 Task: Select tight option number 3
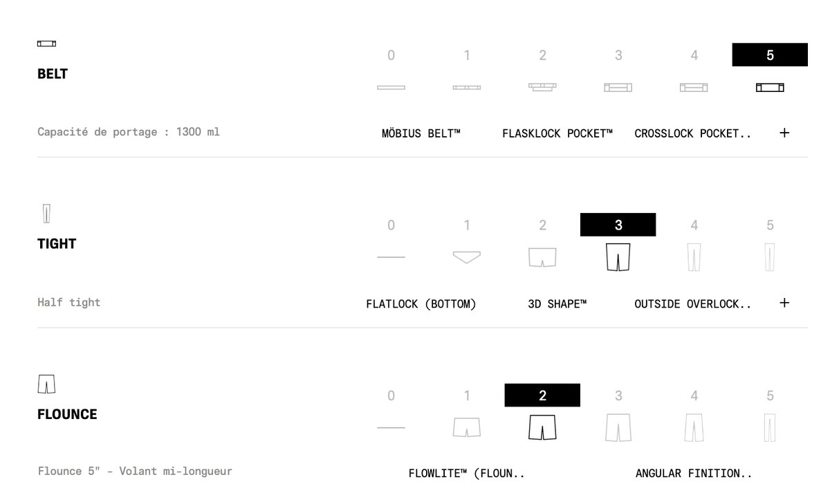(618, 225)
